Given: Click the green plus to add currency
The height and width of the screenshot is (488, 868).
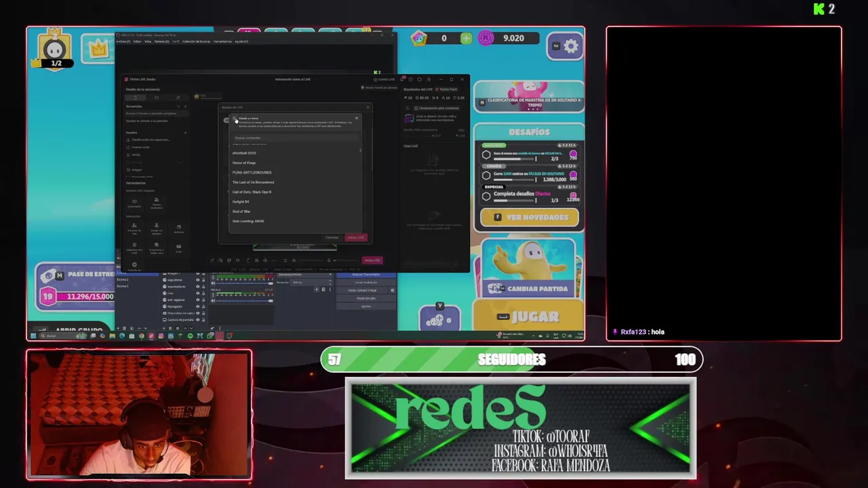Looking at the screenshot, I should click(466, 39).
